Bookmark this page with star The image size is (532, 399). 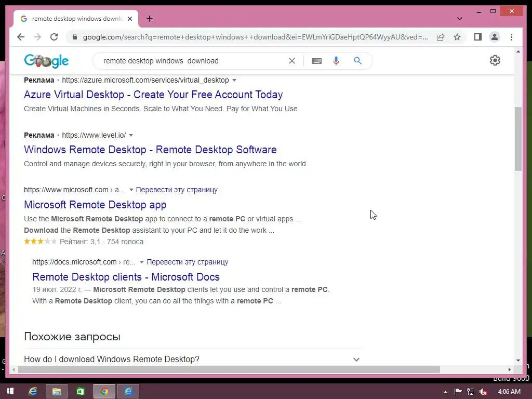pyautogui.click(x=457, y=37)
